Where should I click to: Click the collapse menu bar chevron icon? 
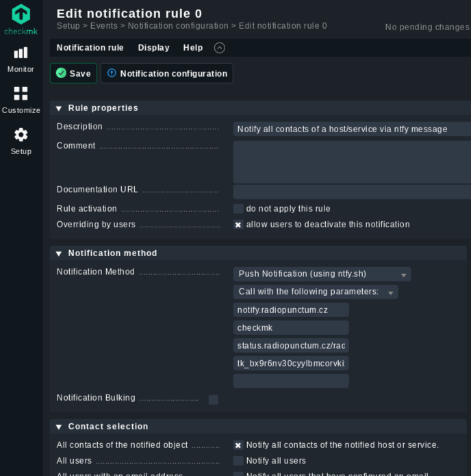(x=219, y=48)
